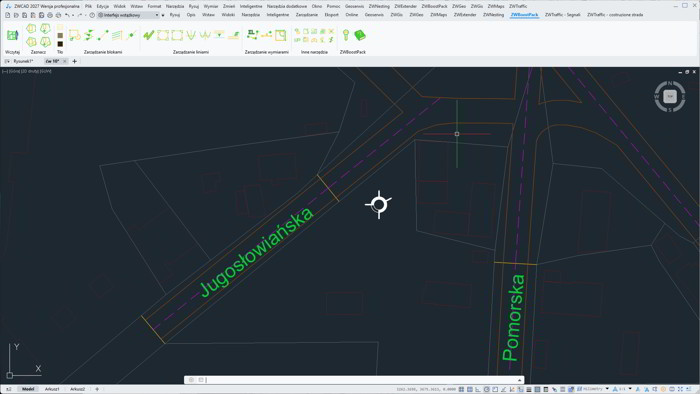Image resolution: width=700 pixels, height=394 pixels.
Task: Click last icon in Zarządzanie liniami panel
Action: click(x=233, y=35)
